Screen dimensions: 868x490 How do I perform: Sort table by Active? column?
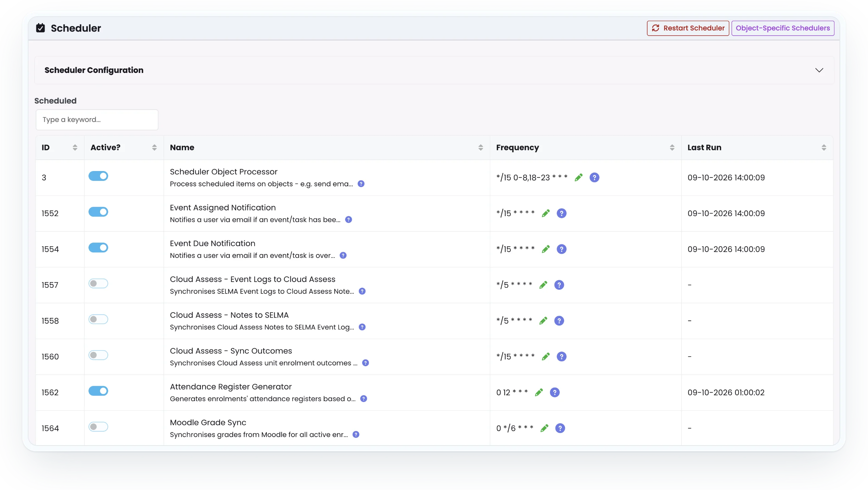[x=154, y=148]
